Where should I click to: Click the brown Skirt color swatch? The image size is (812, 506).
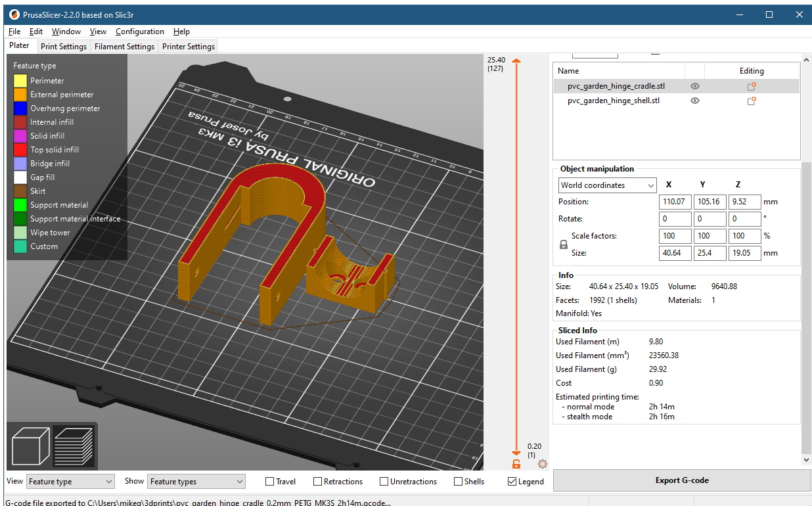[x=20, y=191]
